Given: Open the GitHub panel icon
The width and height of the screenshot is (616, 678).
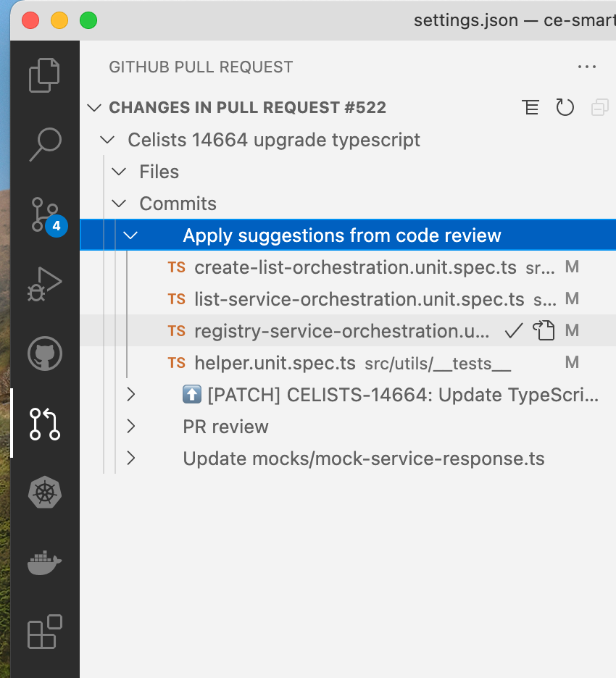Looking at the screenshot, I should (44, 354).
